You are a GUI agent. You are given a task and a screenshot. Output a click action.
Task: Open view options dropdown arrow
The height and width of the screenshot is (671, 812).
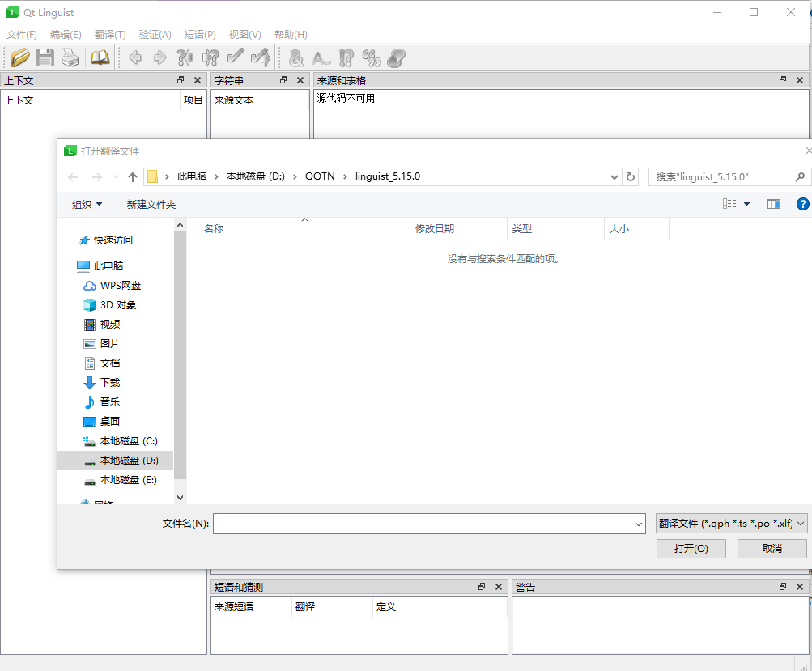pos(746,204)
